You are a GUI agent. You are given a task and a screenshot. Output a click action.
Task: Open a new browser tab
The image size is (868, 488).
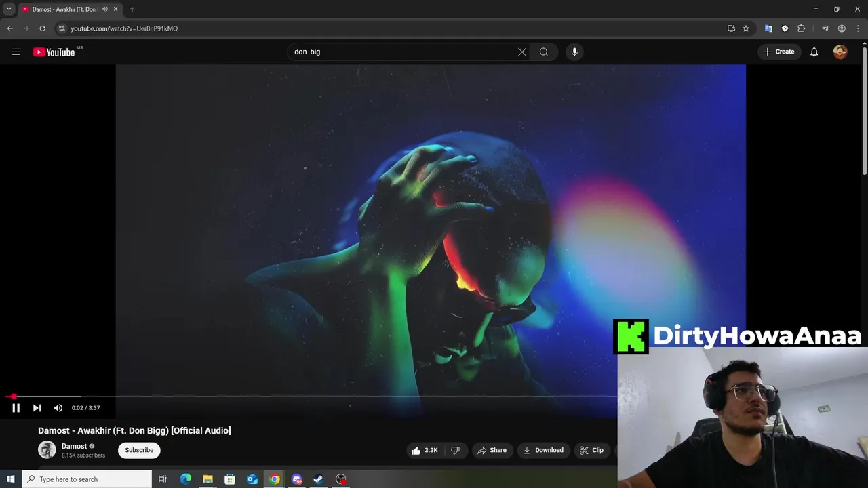[x=132, y=9]
